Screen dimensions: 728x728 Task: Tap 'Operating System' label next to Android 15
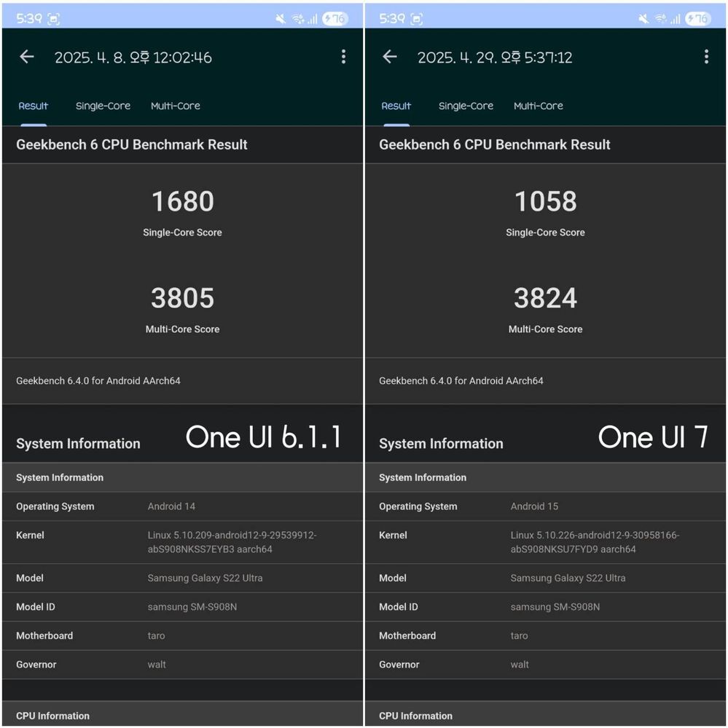[x=418, y=506]
